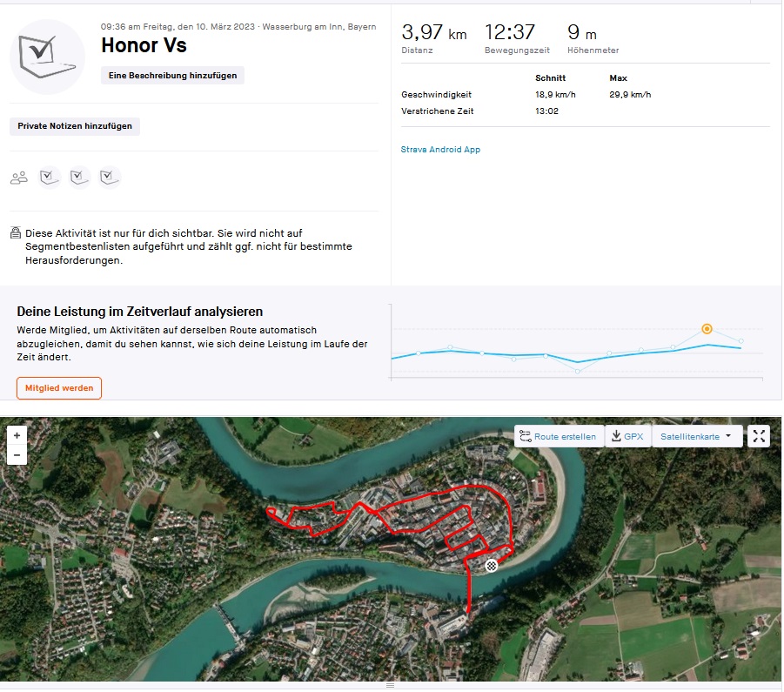Screen dimensions: 784x692
Task: Click the checkered finish marker on map
Action: coord(492,566)
